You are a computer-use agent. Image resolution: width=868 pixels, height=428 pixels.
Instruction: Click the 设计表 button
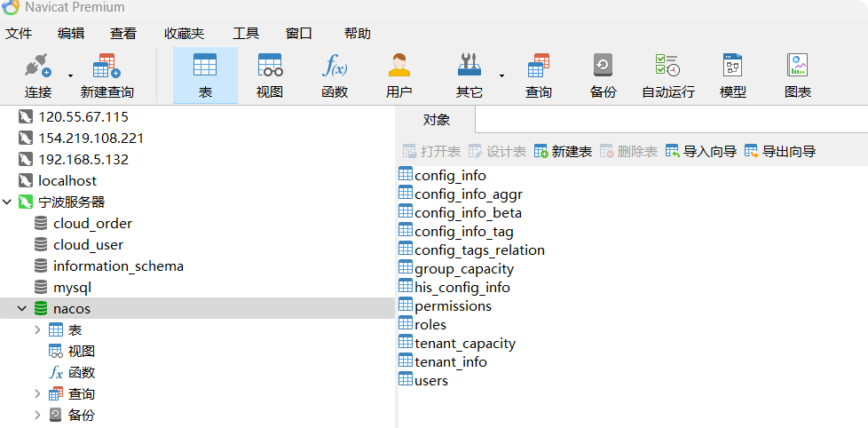[497, 151]
